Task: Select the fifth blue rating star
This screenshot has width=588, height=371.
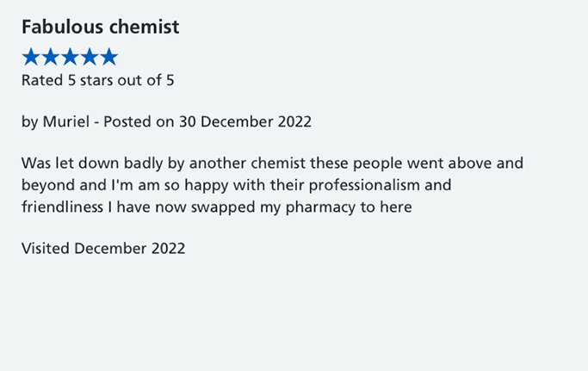Action: tap(109, 57)
